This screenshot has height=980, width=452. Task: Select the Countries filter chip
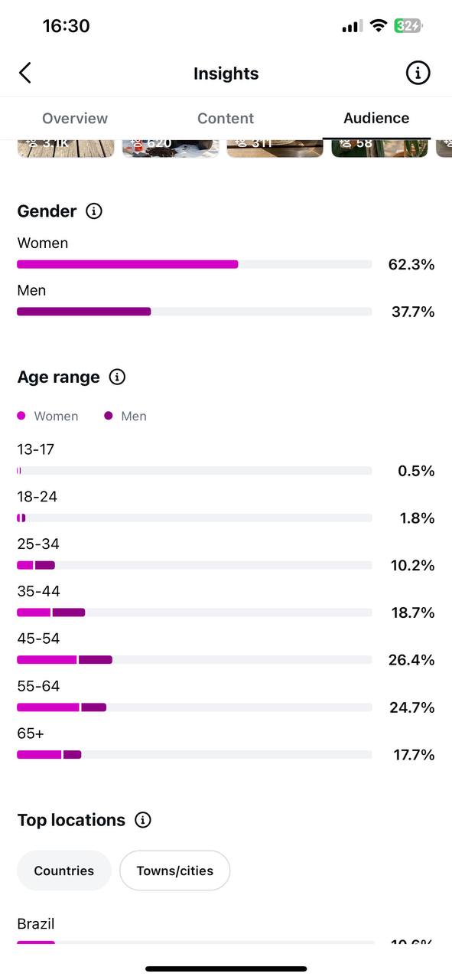click(x=64, y=871)
